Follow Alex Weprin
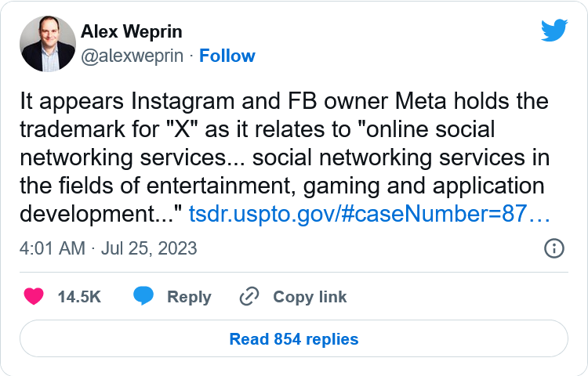 click(x=227, y=56)
